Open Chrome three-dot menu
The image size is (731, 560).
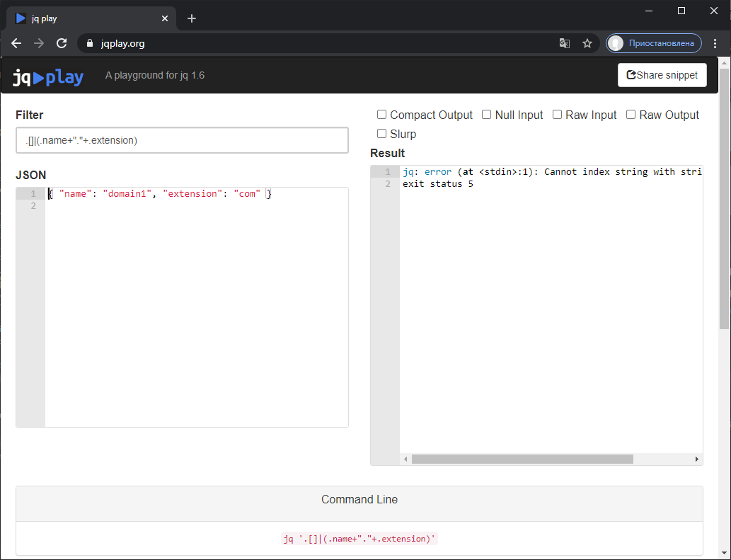click(715, 43)
